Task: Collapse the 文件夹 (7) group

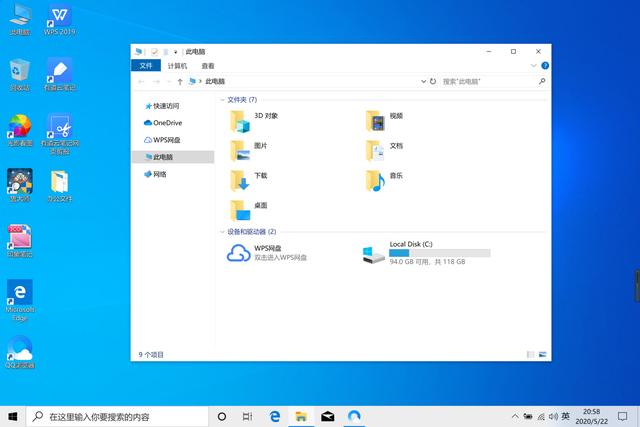Action: click(x=222, y=100)
